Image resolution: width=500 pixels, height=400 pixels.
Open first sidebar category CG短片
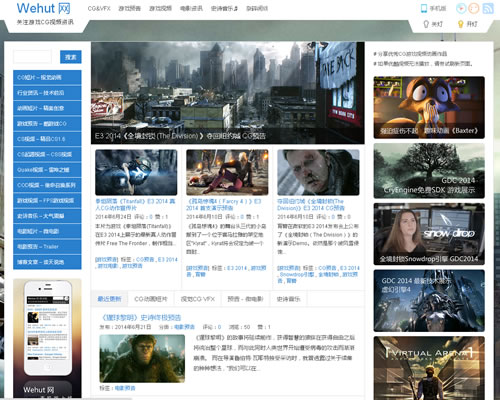[x=47, y=77]
